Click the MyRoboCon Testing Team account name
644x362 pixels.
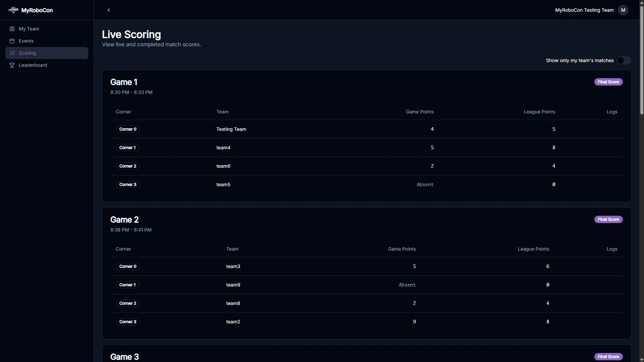(584, 10)
